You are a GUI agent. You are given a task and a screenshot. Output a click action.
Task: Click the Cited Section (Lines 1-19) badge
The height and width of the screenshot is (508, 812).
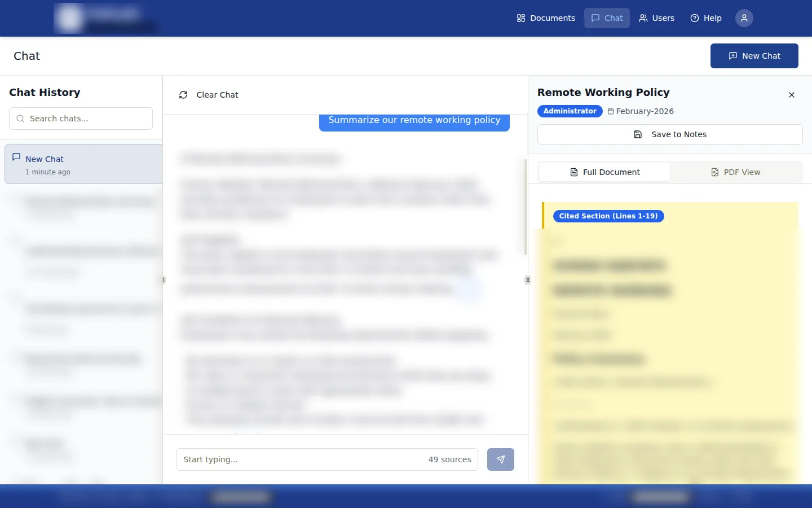608,216
